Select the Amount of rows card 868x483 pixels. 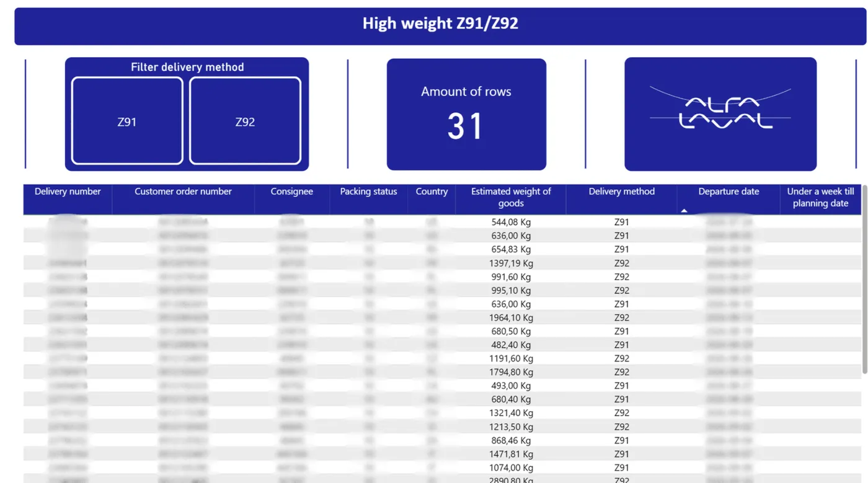(466, 114)
